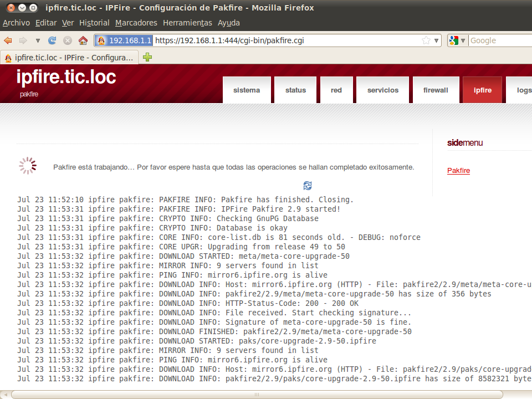This screenshot has height=399, width=532.
Task: Bookmark this page with the star icon
Action: coord(426,40)
